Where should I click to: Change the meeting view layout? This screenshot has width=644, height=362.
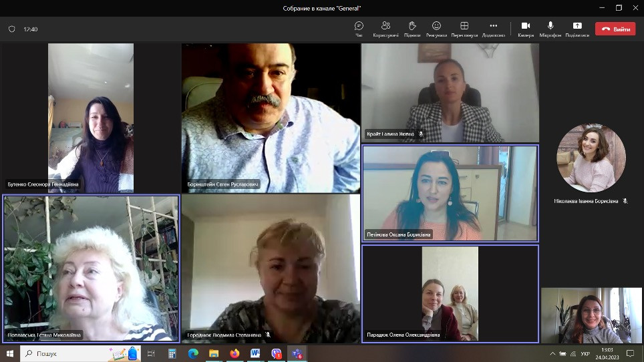click(464, 29)
